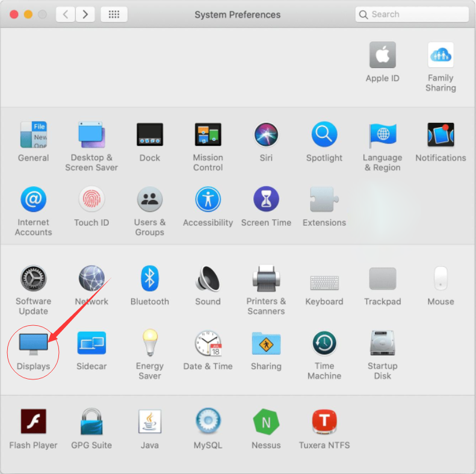Image resolution: width=476 pixels, height=474 pixels.
Task: Open Sound preferences
Action: click(208, 278)
